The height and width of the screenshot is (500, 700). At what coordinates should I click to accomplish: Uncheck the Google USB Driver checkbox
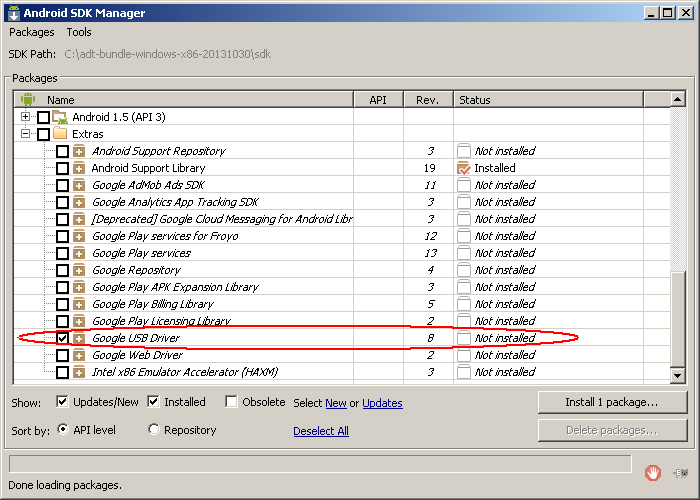[x=62, y=338]
